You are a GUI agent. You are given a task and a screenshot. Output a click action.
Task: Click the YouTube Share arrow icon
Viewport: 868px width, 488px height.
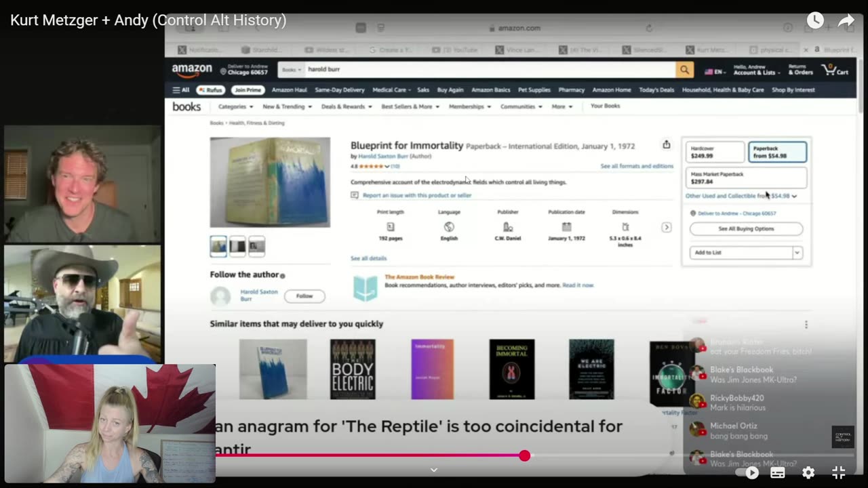(x=846, y=21)
